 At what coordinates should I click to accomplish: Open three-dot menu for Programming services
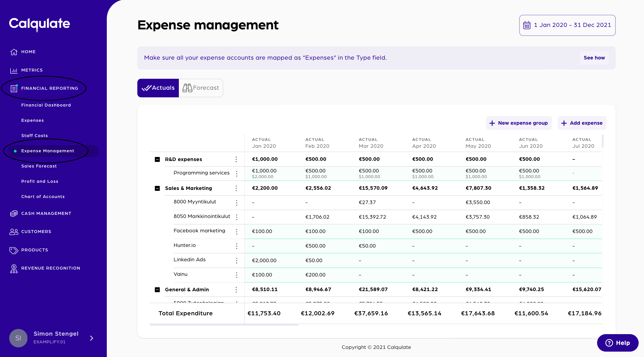[x=237, y=173]
